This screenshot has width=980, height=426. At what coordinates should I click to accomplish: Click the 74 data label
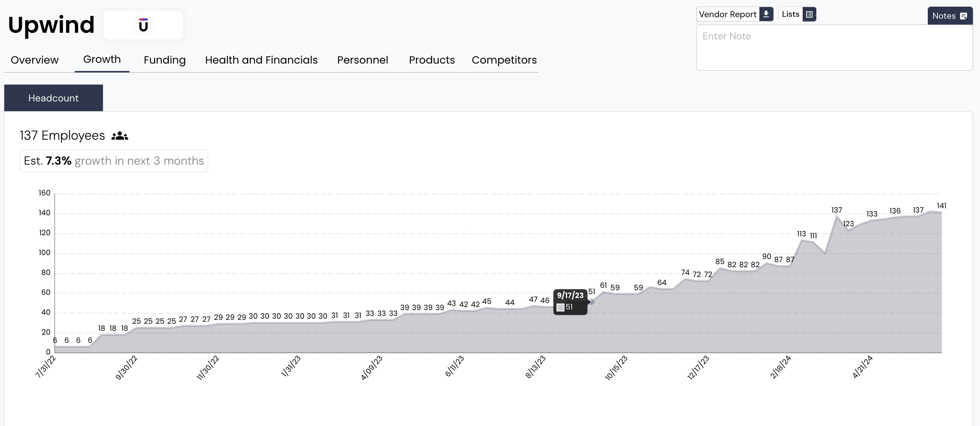point(685,272)
